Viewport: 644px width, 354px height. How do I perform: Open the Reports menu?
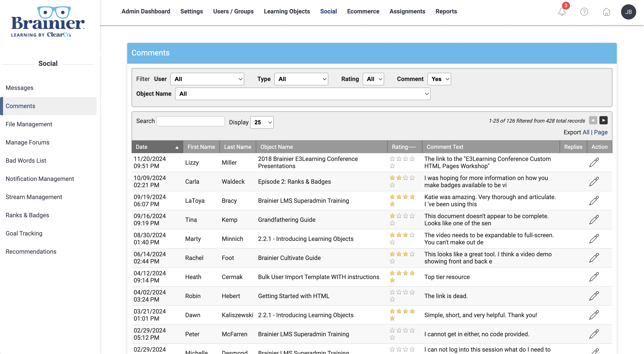(446, 11)
